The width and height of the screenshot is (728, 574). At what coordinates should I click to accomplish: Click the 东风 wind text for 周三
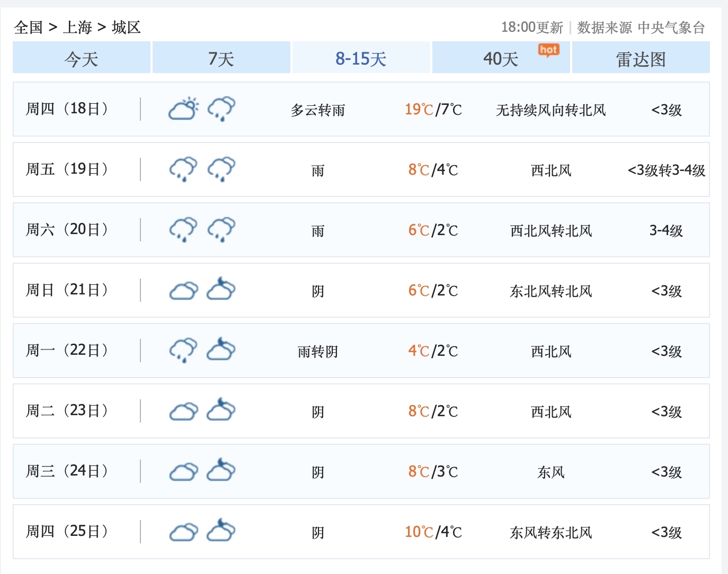coord(551,472)
